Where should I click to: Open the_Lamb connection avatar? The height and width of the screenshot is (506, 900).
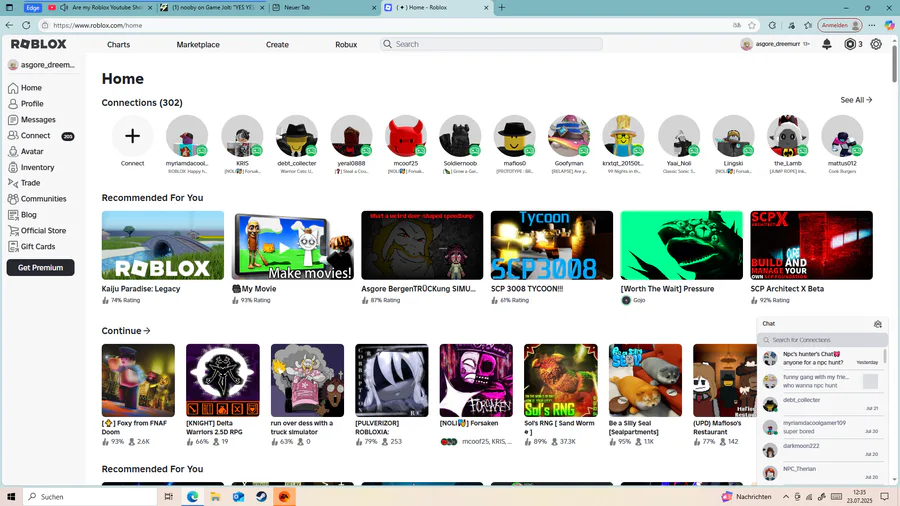[788, 136]
